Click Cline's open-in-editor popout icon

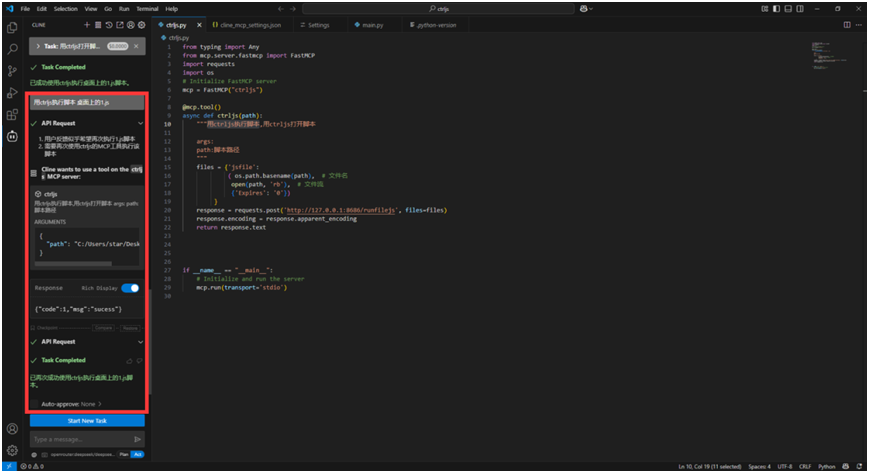pos(120,25)
